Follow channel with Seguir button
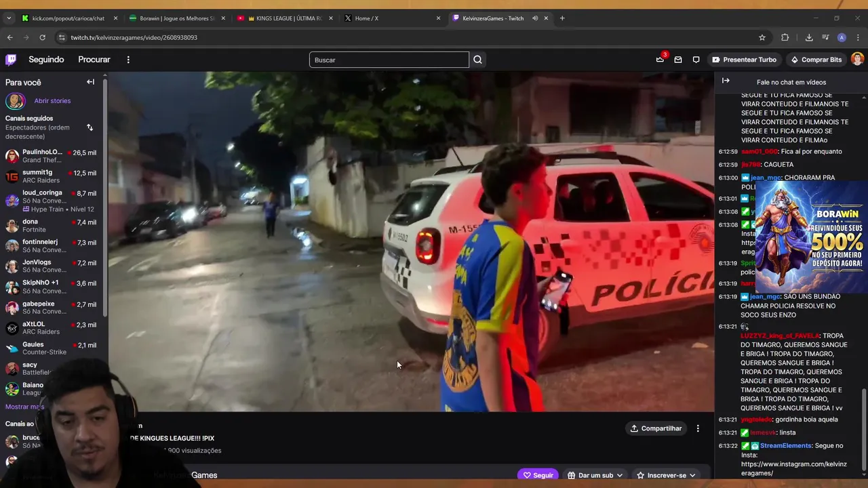The image size is (868, 488). click(537, 475)
